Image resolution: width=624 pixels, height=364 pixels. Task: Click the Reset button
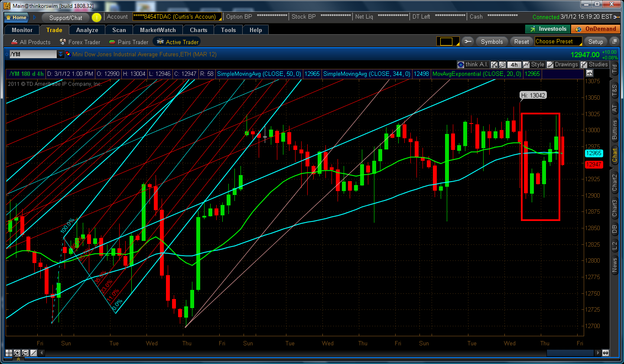pos(522,42)
